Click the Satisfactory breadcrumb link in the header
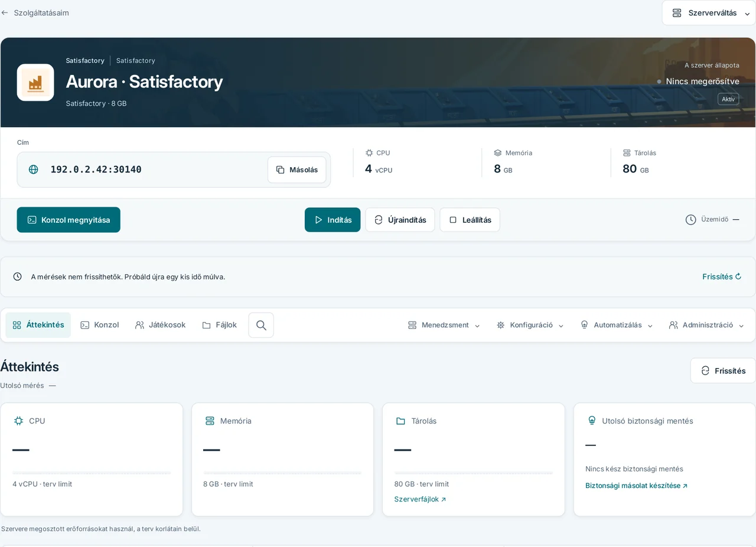Image resolution: width=756 pixels, height=547 pixels. 85,60
